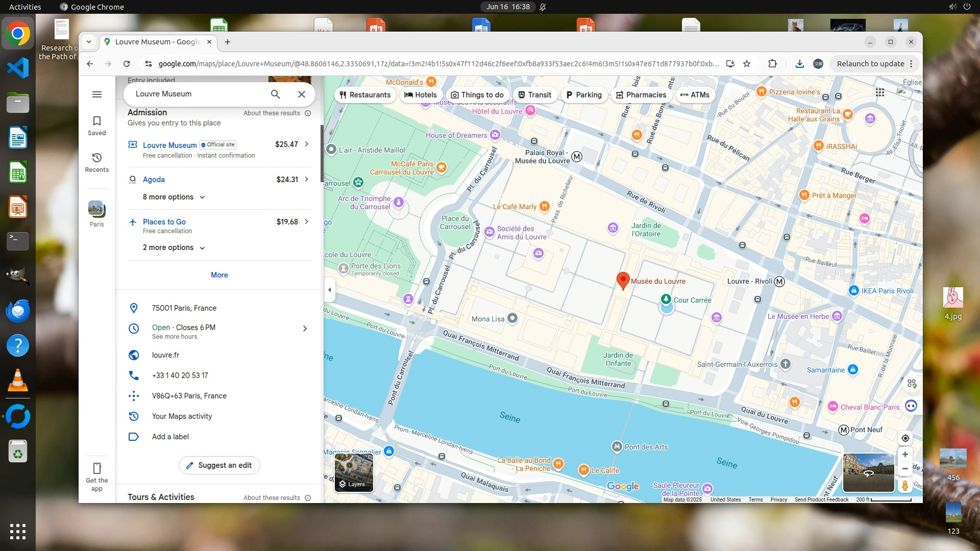Viewport: 980px width, 551px height.
Task: Toggle the Layers map view
Action: point(354,472)
